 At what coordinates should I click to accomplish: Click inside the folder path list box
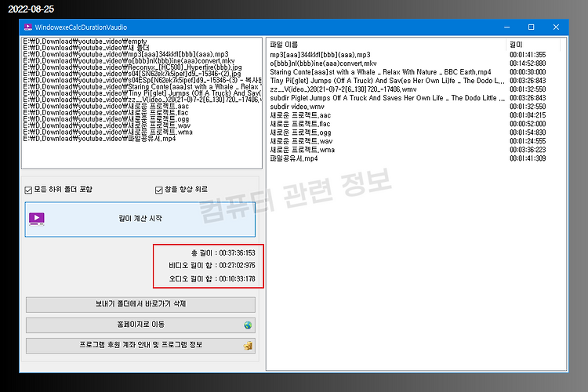(142, 103)
